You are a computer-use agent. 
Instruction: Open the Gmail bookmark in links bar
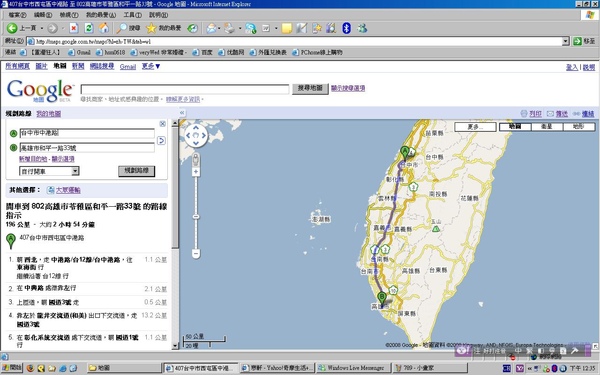80,52
